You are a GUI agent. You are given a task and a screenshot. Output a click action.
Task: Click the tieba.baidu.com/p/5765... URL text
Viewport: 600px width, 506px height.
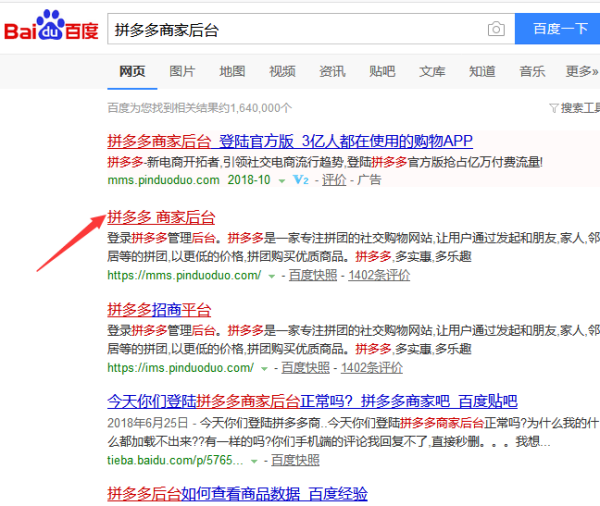tap(175, 460)
